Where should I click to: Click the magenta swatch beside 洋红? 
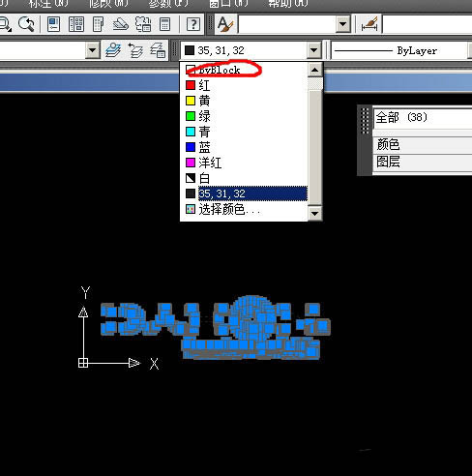191,163
